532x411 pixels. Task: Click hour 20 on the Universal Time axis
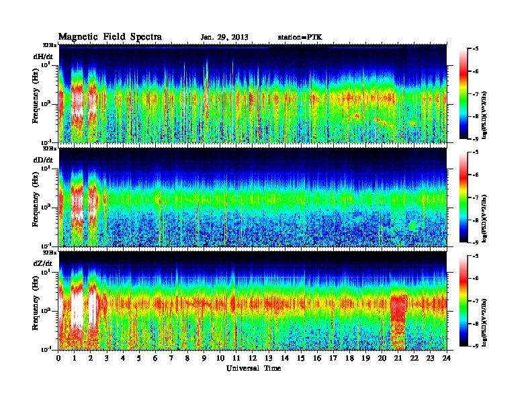click(x=382, y=358)
